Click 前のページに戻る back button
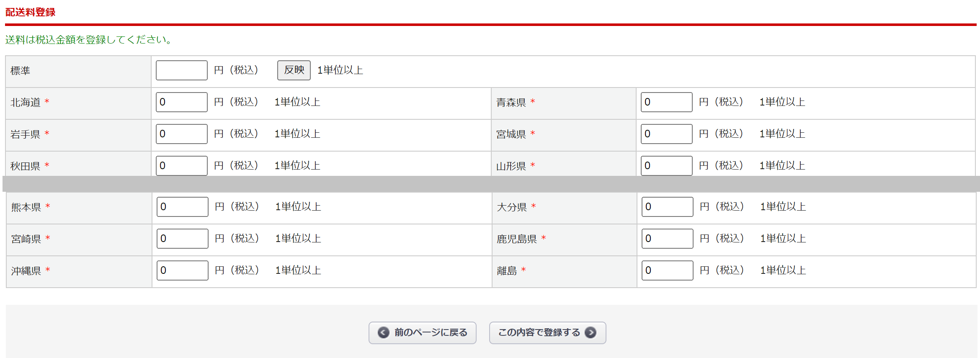 point(422,332)
